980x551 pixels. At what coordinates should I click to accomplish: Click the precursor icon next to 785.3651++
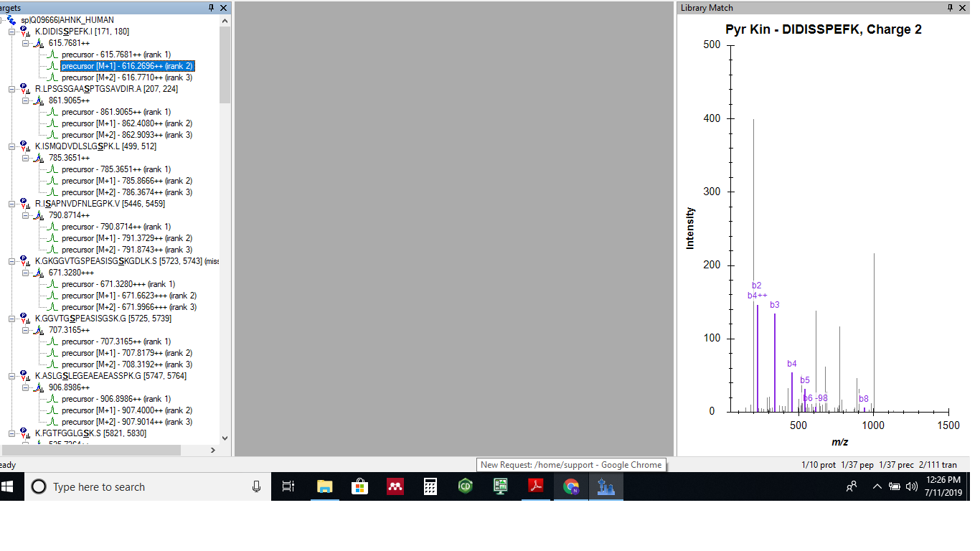coord(39,158)
